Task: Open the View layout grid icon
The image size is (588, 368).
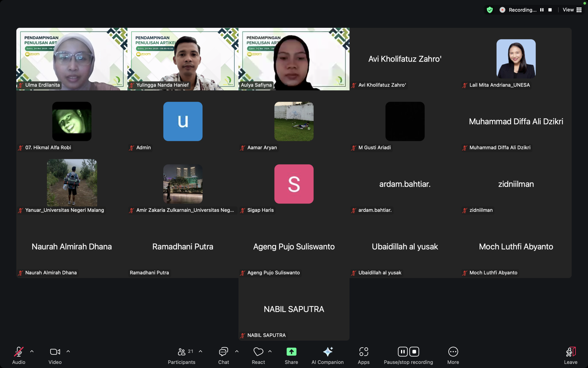Action: [x=579, y=10]
